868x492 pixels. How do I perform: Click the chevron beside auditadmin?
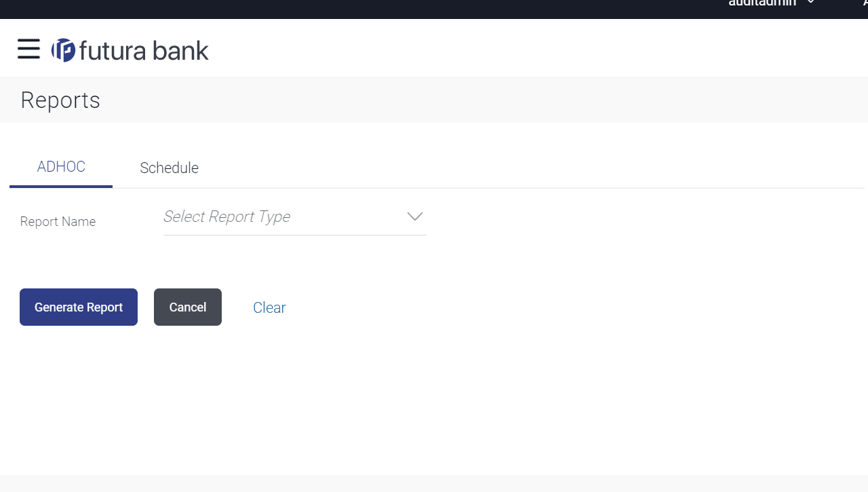coord(811,3)
